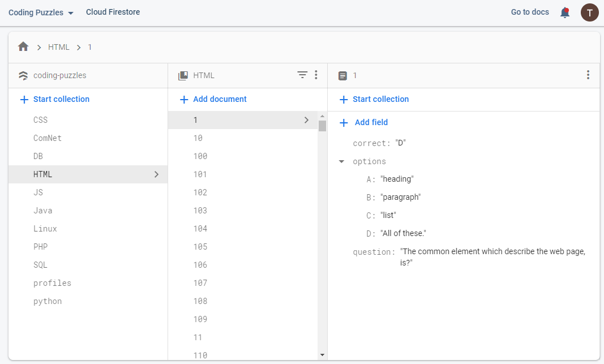Click the HTML collection icon in header
The width and height of the screenshot is (604, 364).
coord(183,75)
